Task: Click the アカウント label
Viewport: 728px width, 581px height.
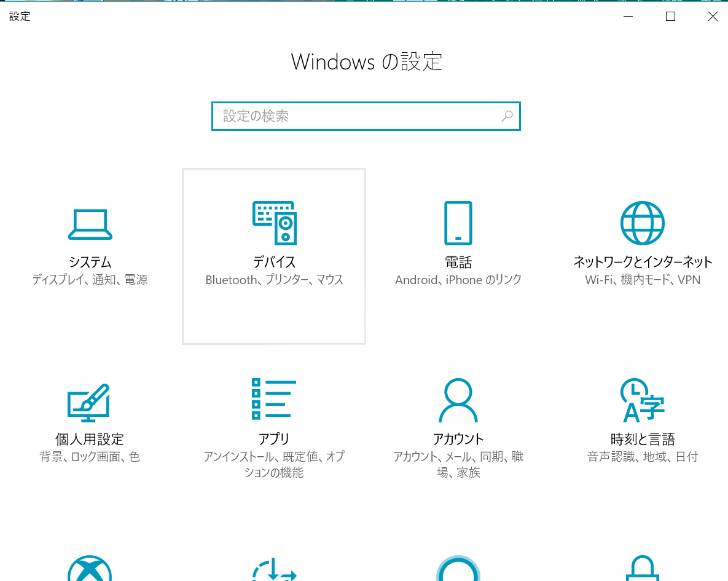Action: click(458, 439)
